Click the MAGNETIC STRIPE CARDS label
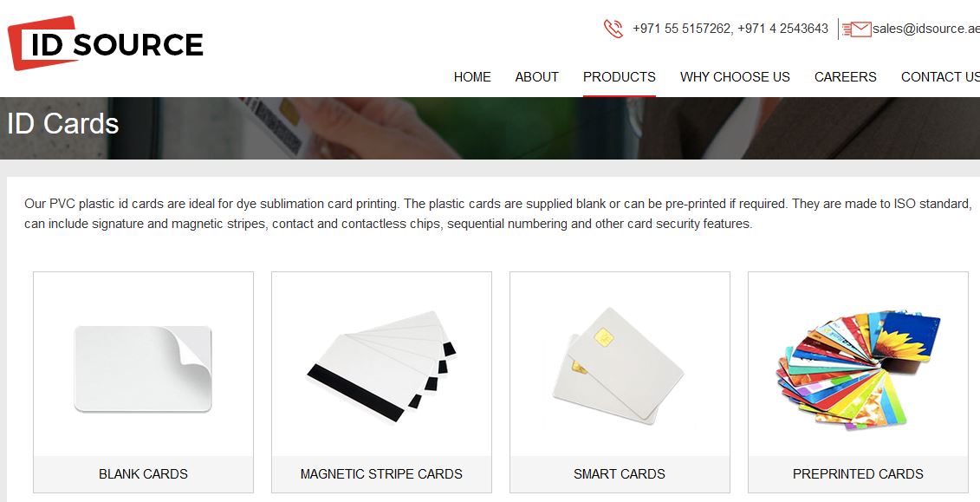This screenshot has width=980, height=502. coord(381,474)
